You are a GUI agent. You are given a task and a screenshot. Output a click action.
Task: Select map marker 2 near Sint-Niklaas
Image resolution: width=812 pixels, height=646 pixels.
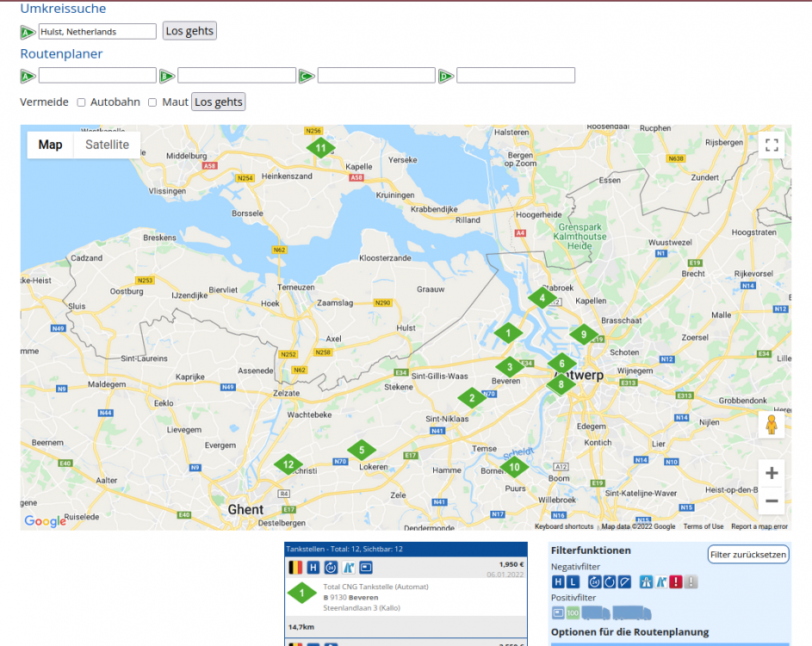(472, 398)
